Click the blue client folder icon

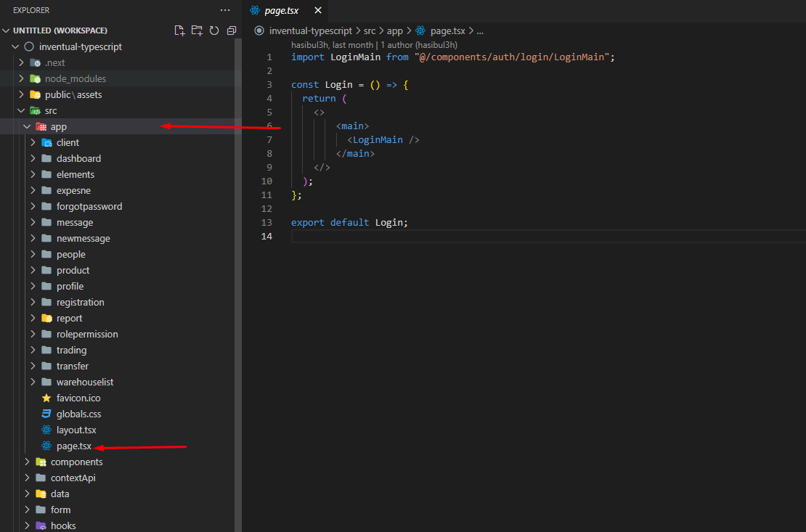click(46, 142)
